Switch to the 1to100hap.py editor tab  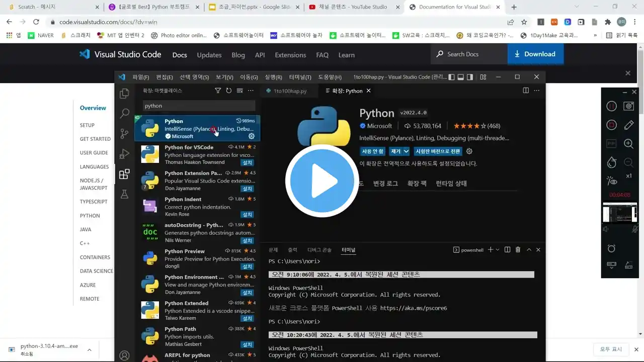coord(289,91)
